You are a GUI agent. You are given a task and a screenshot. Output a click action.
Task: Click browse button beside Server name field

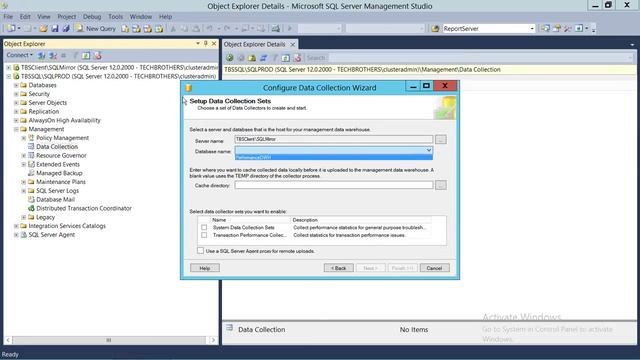tap(440, 140)
